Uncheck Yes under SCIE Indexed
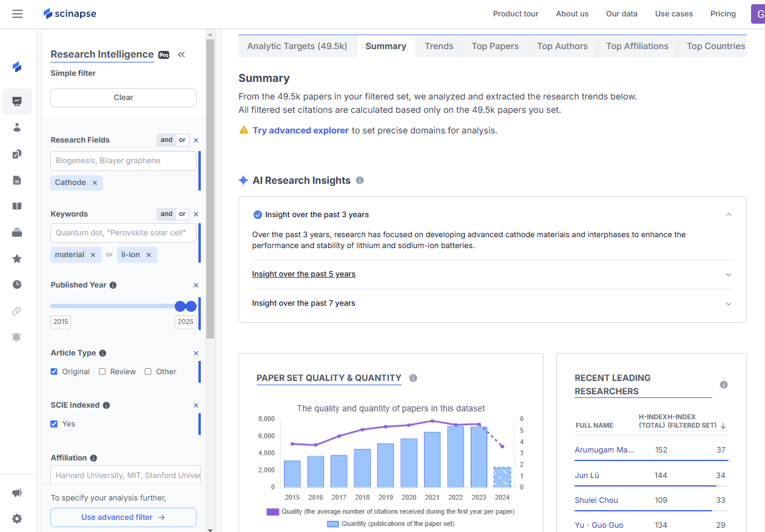765x532 pixels. 53,423
